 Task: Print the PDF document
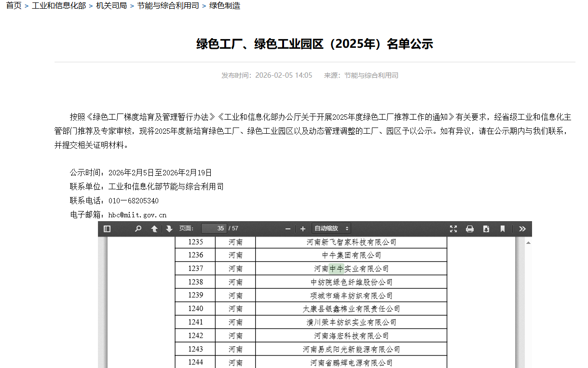coord(470,229)
